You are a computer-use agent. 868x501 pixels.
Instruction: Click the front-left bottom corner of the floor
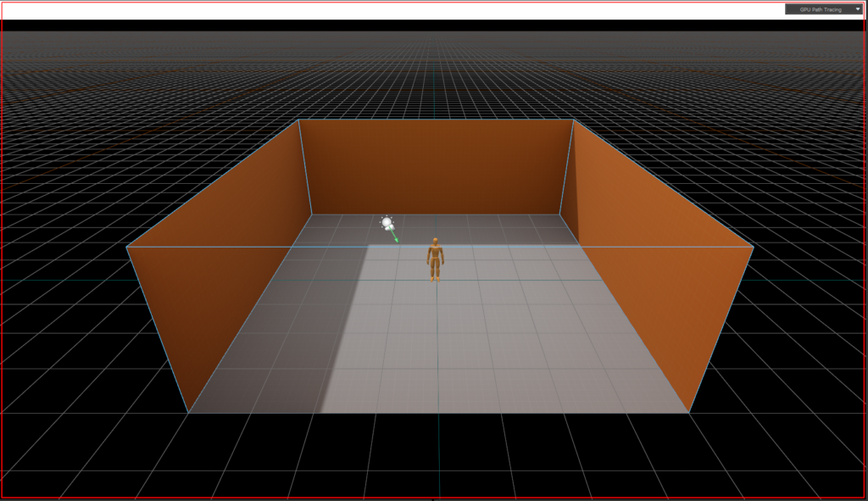(x=188, y=412)
